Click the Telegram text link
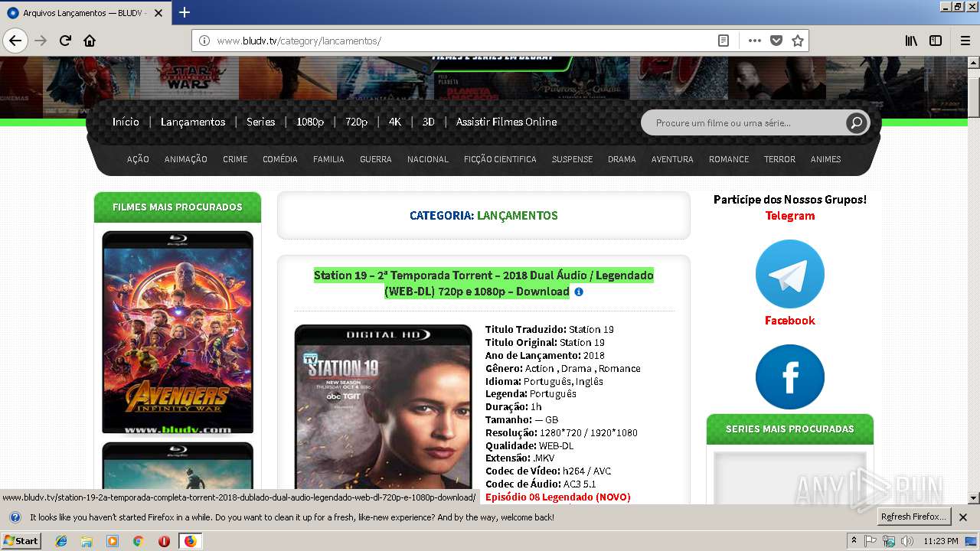This screenshot has height=551, width=980. (x=789, y=216)
